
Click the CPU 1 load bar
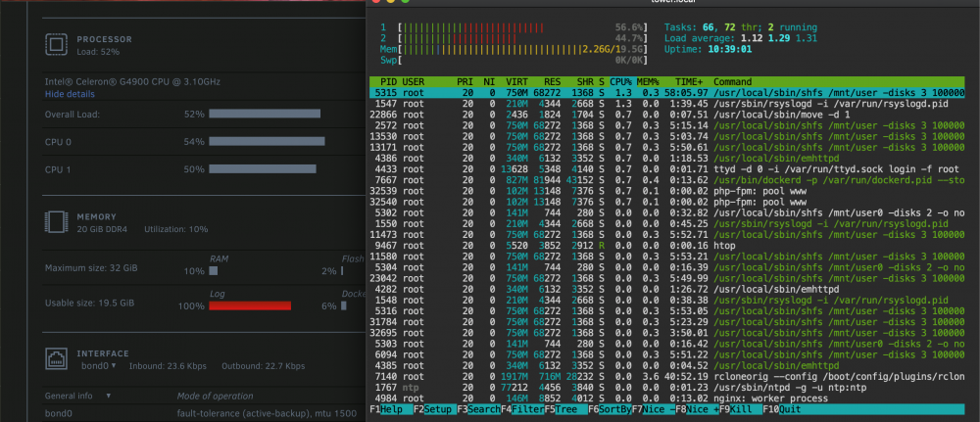coord(263,169)
